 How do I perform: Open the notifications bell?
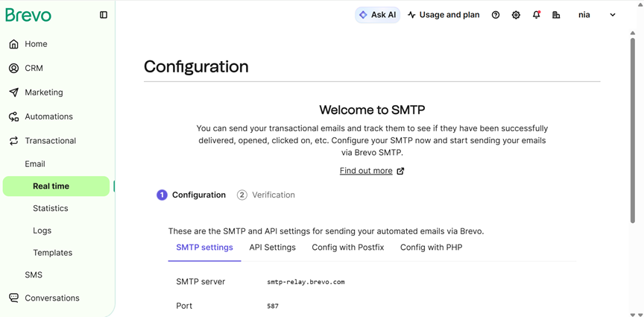coord(537,15)
